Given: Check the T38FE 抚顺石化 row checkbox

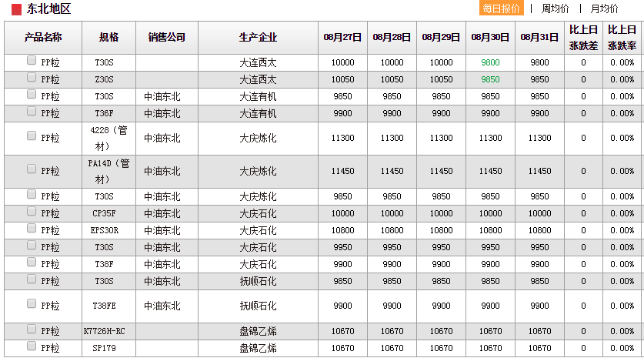Looking at the screenshot, I should (32, 304).
